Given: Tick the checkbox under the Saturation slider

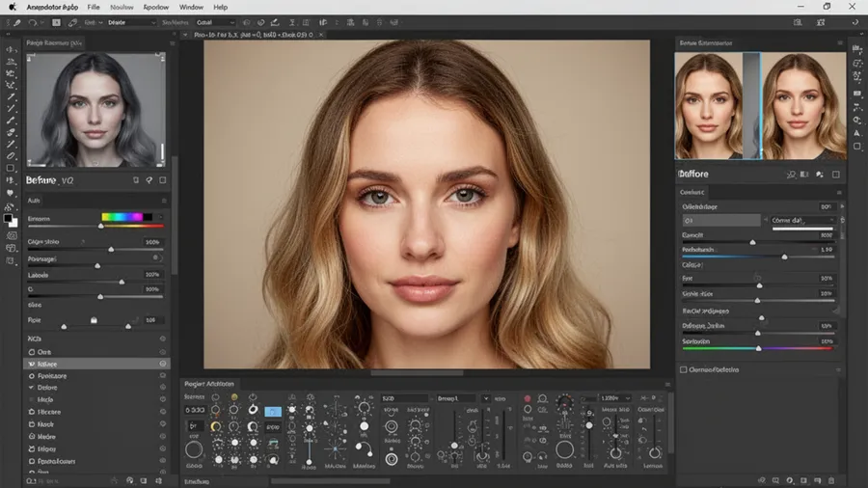Looking at the screenshot, I should pyautogui.click(x=684, y=369).
